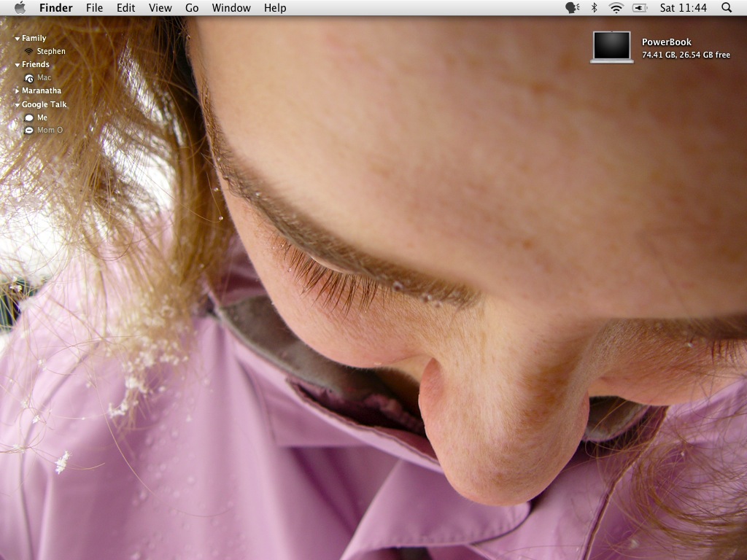Click the 74.41 GB free space text
Viewport: 747px width, 560px height.
click(x=686, y=55)
